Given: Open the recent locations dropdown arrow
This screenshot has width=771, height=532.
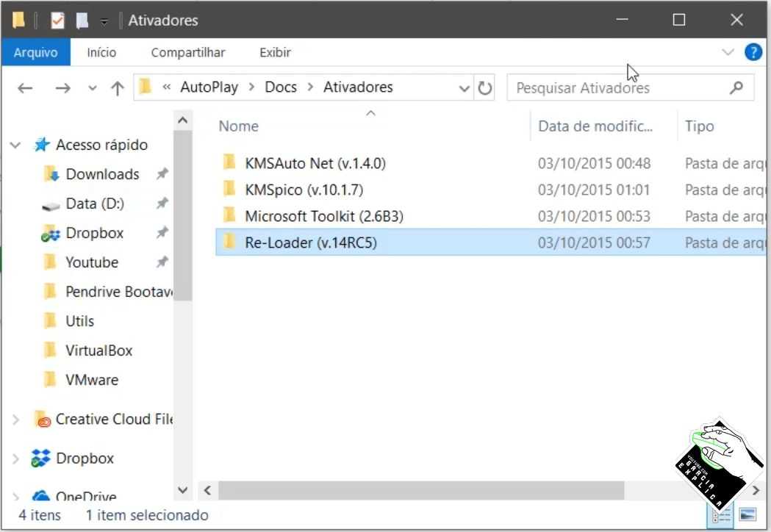Looking at the screenshot, I should [92, 88].
